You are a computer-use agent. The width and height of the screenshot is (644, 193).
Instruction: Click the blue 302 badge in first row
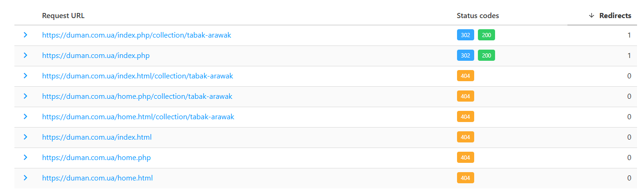click(x=465, y=35)
